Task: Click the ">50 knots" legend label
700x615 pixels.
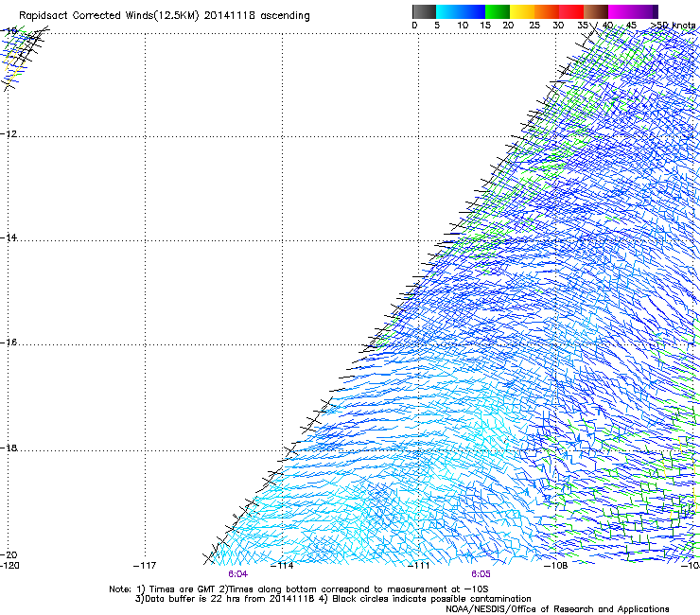Action: (x=674, y=26)
